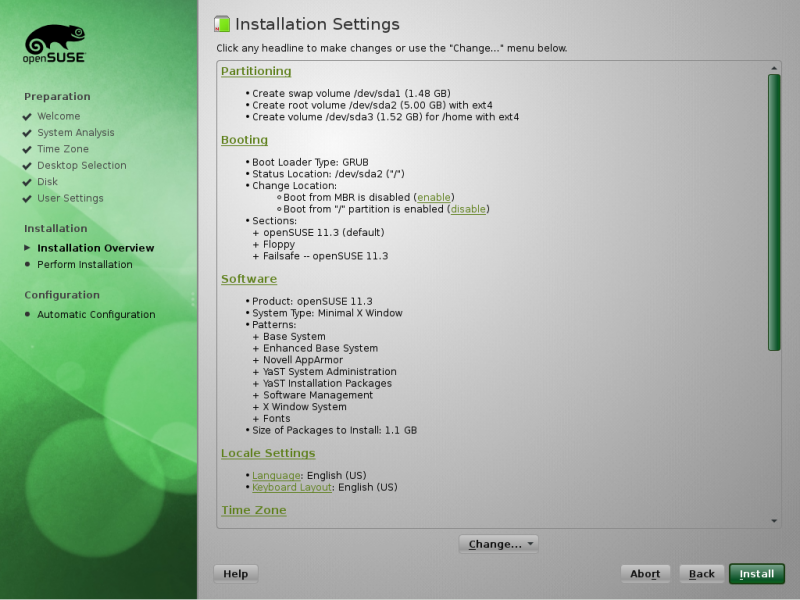Open the Software selection headline
This screenshot has height=600, width=800.
click(x=249, y=279)
